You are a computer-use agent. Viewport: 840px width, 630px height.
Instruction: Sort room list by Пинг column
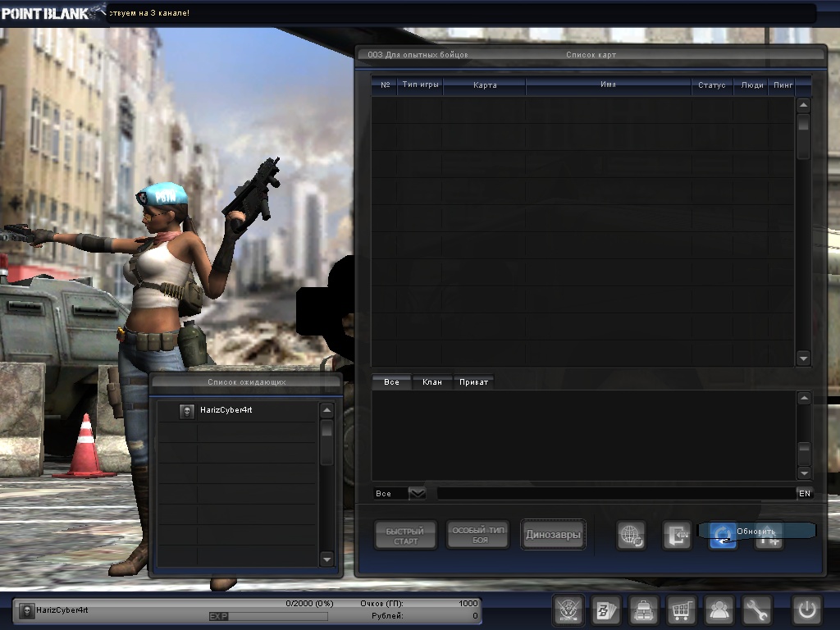783,84
